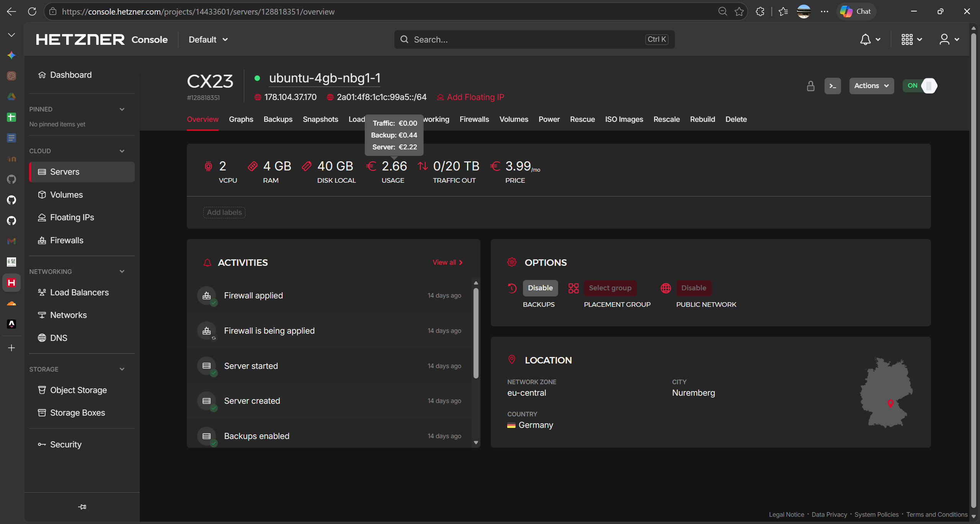Click View all activities link
The height and width of the screenshot is (524, 980).
pyautogui.click(x=448, y=262)
